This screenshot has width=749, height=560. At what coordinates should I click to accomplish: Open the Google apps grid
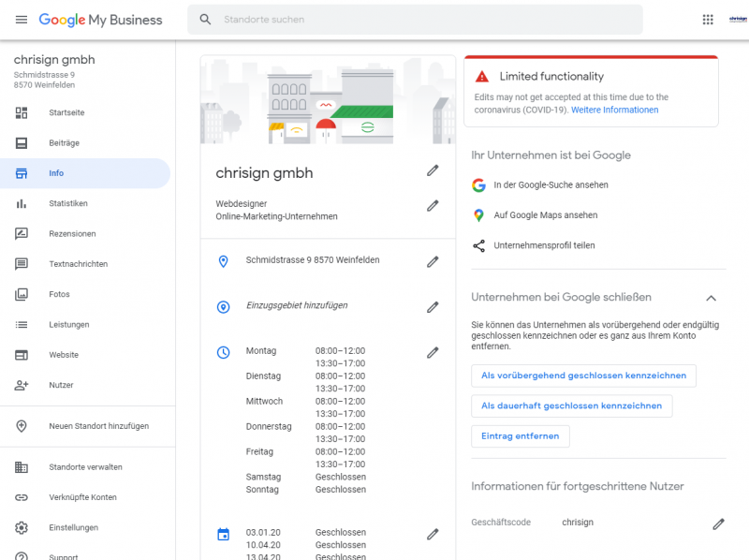click(x=708, y=20)
